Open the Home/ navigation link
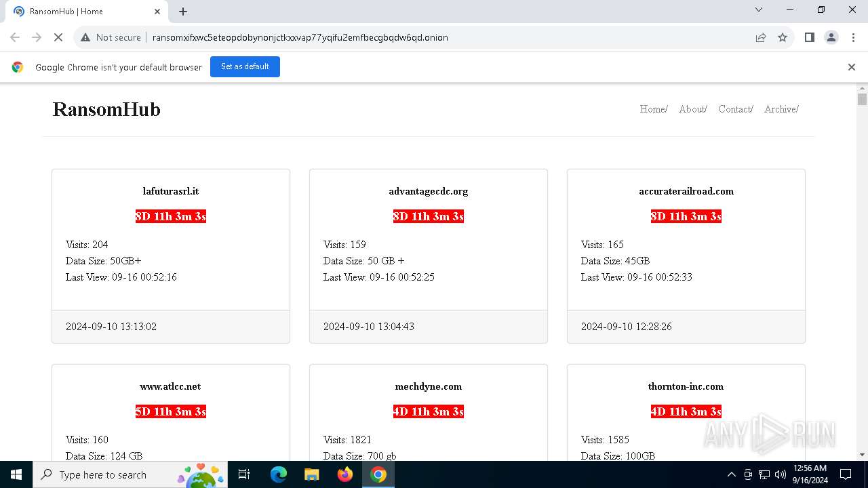 (654, 109)
